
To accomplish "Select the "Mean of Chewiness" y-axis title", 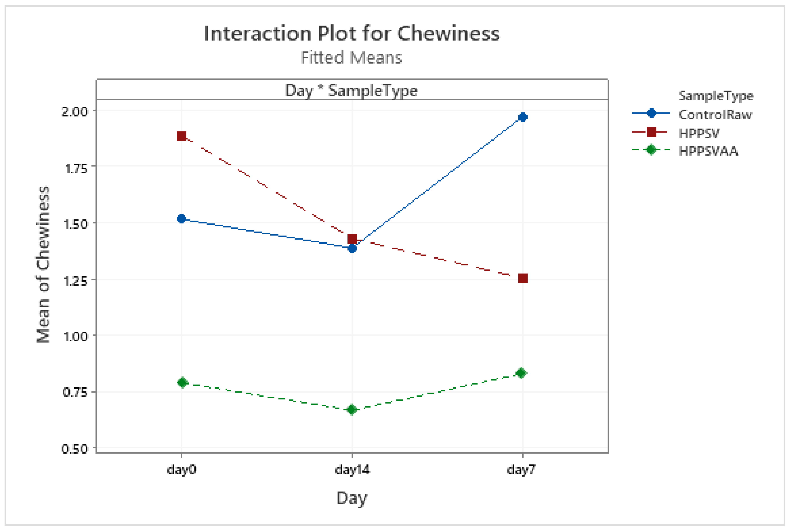I will pyautogui.click(x=43, y=265).
